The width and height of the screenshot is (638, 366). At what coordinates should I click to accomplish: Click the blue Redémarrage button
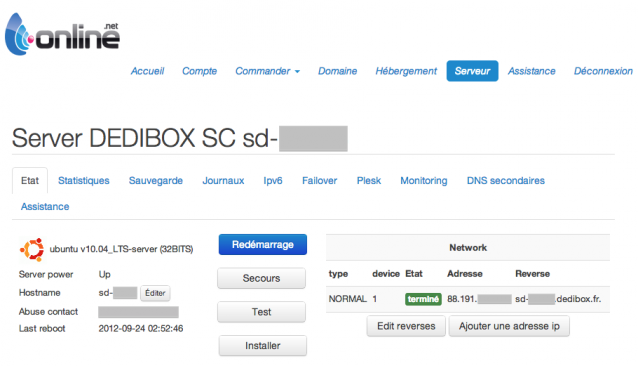click(x=262, y=244)
